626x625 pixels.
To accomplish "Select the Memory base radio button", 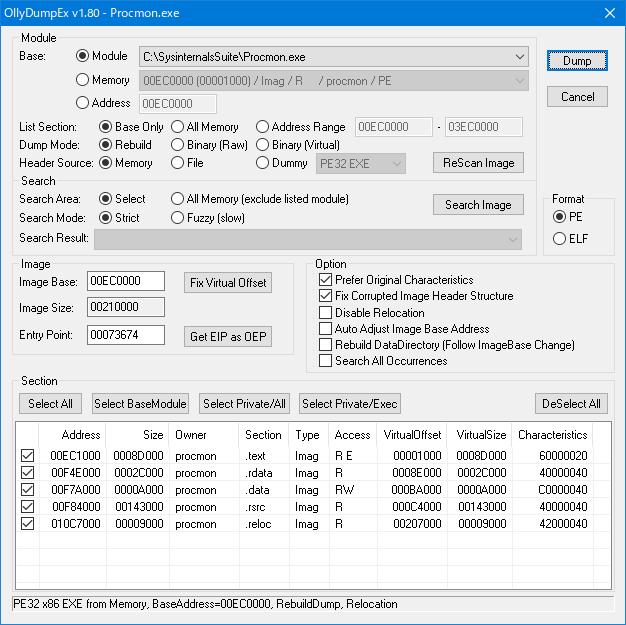I will pyautogui.click(x=82, y=80).
